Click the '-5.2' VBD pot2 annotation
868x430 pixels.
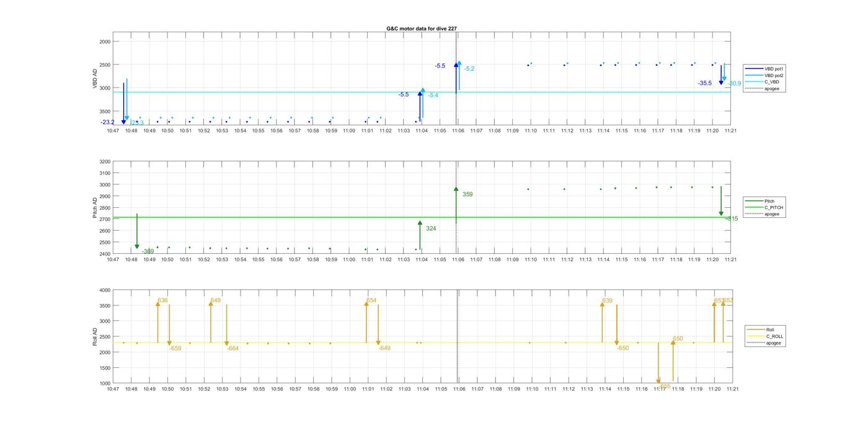pyautogui.click(x=469, y=69)
